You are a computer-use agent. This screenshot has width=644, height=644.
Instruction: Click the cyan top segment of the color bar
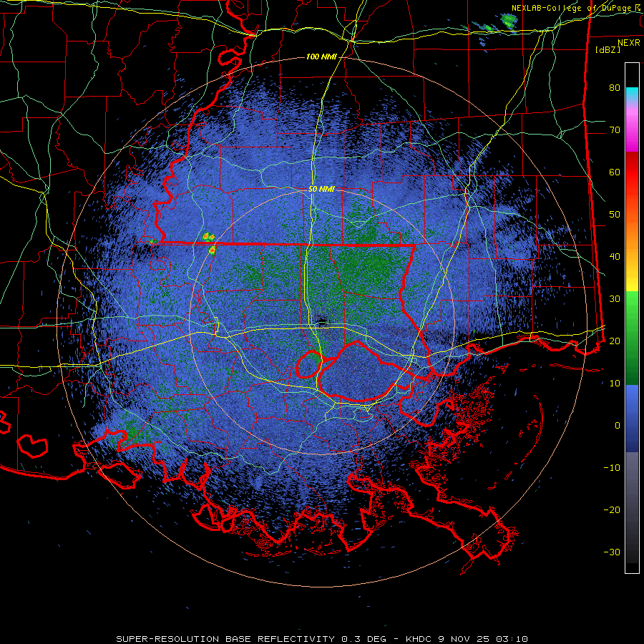click(x=632, y=94)
